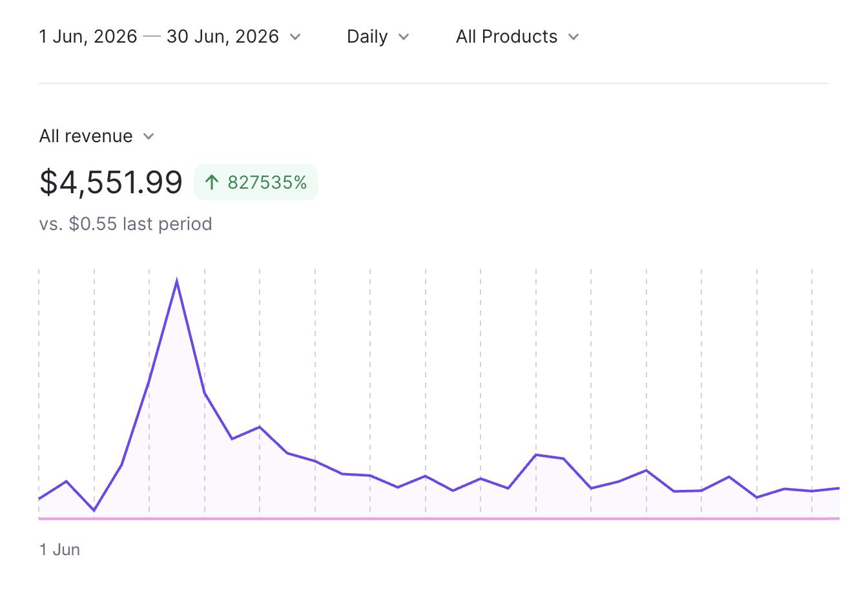868x592 pixels.
Task: Click the second smaller peak mid-chart
Action: click(x=536, y=455)
